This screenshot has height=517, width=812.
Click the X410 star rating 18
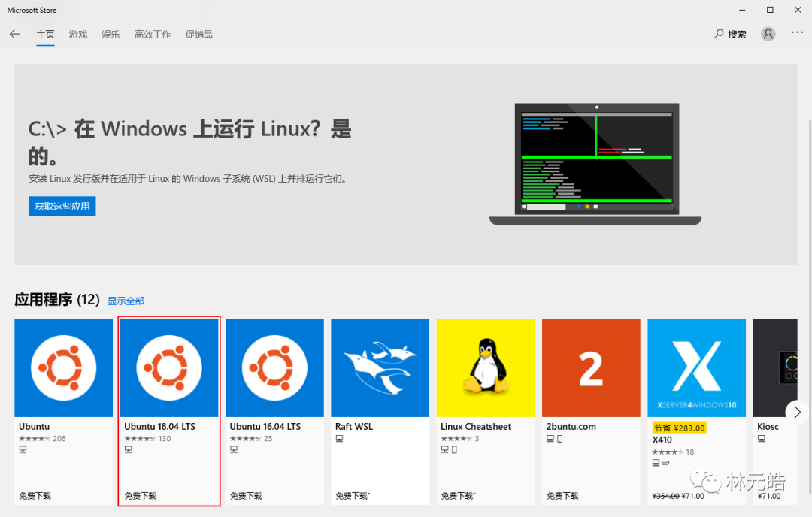(x=673, y=452)
